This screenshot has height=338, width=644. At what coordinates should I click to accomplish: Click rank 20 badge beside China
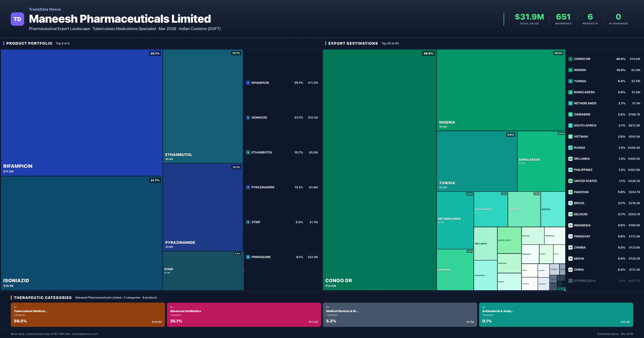click(570, 270)
